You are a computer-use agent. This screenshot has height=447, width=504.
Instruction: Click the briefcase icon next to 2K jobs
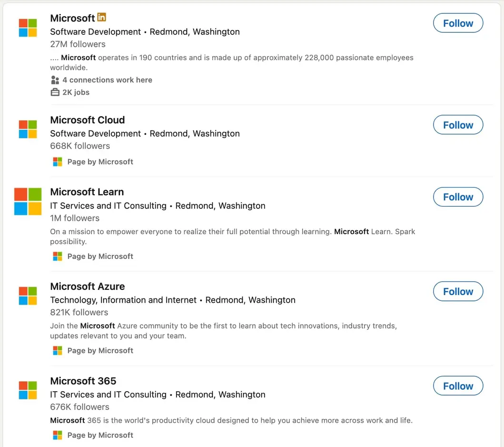point(54,92)
